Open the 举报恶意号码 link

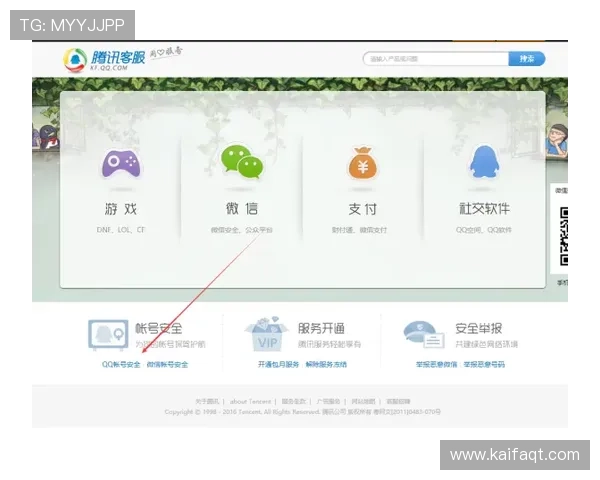[484, 364]
